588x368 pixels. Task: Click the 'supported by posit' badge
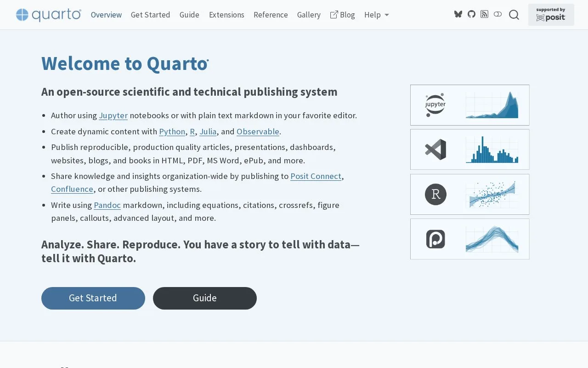click(551, 15)
